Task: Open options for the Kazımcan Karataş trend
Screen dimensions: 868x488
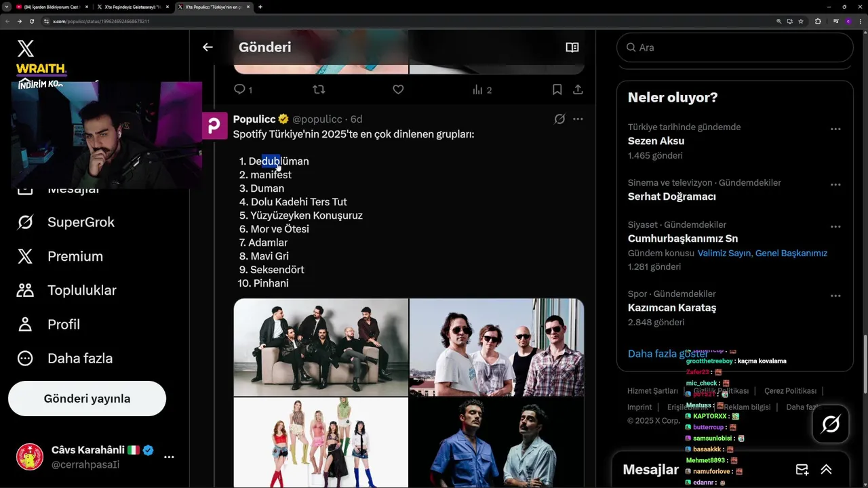Action: (835, 296)
